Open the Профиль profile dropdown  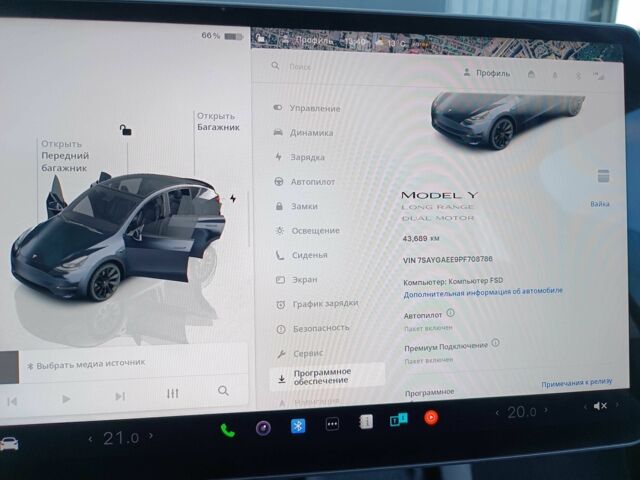486,73
